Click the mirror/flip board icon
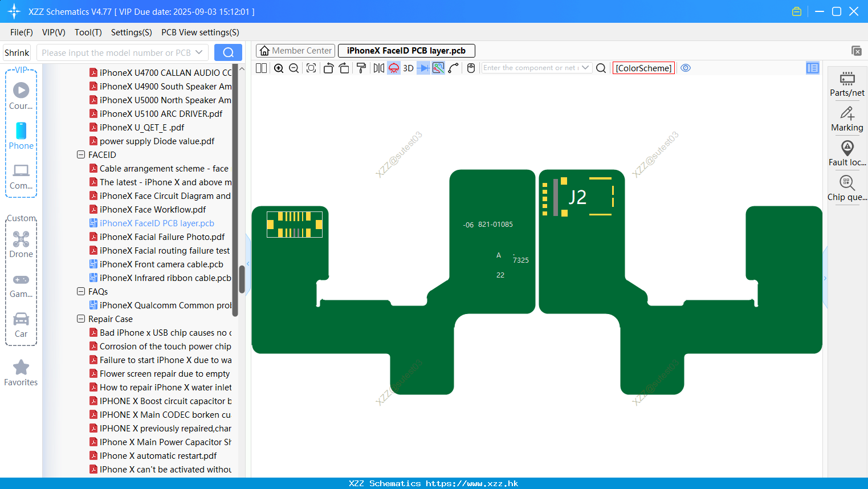The height and width of the screenshot is (489, 868). (x=378, y=68)
